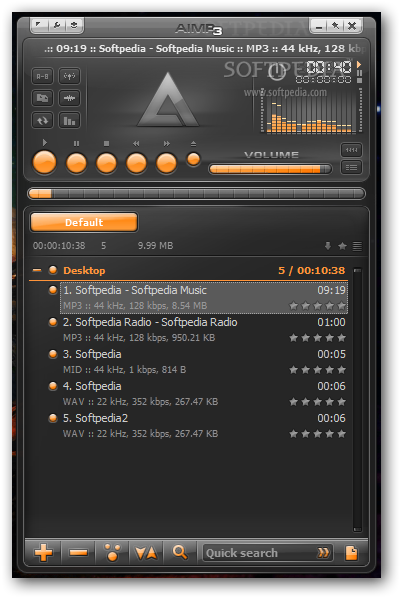Set star rating for track 5. Softpedia2
The width and height of the screenshot is (401, 598).
(317, 434)
